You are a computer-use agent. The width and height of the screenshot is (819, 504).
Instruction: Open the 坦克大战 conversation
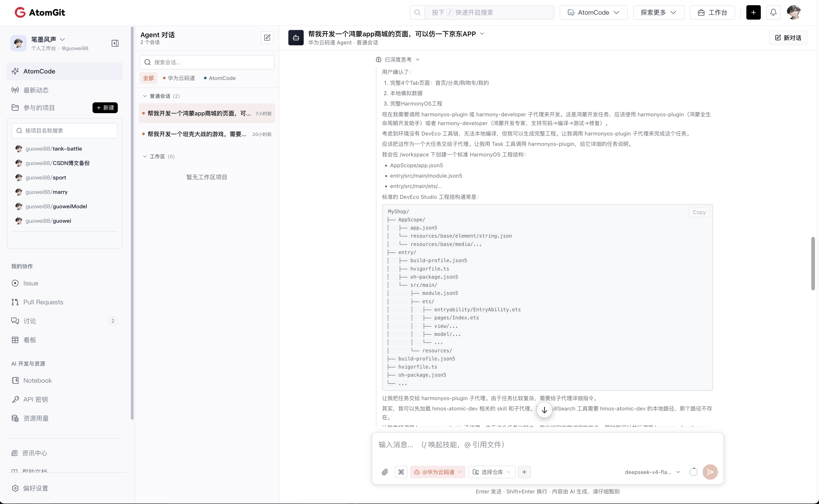click(207, 134)
